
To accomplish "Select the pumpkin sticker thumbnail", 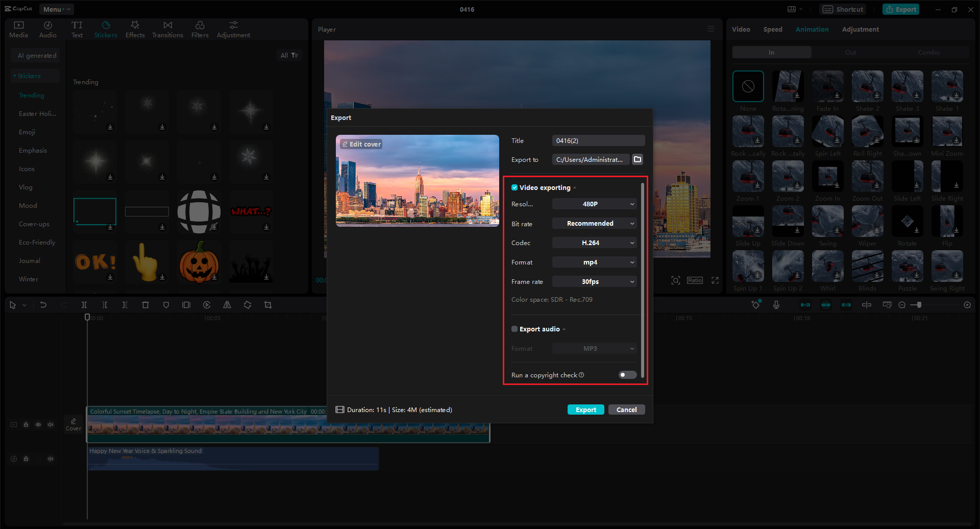I will (x=199, y=261).
